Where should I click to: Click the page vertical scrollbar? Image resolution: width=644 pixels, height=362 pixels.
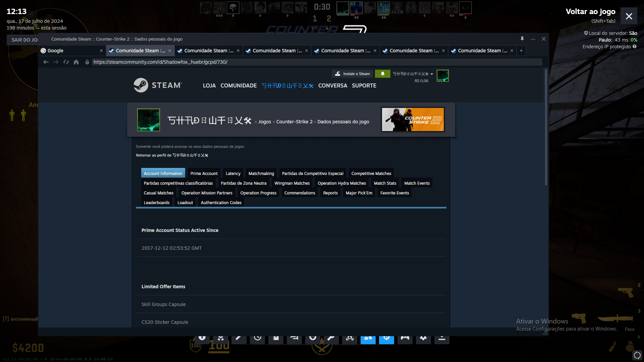(546, 127)
